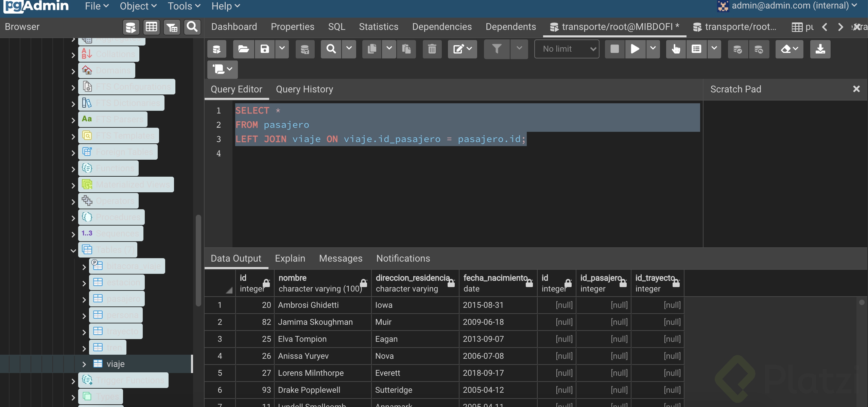This screenshot has width=868, height=407.
Task: Click the Delete rows trash icon
Action: 432,49
